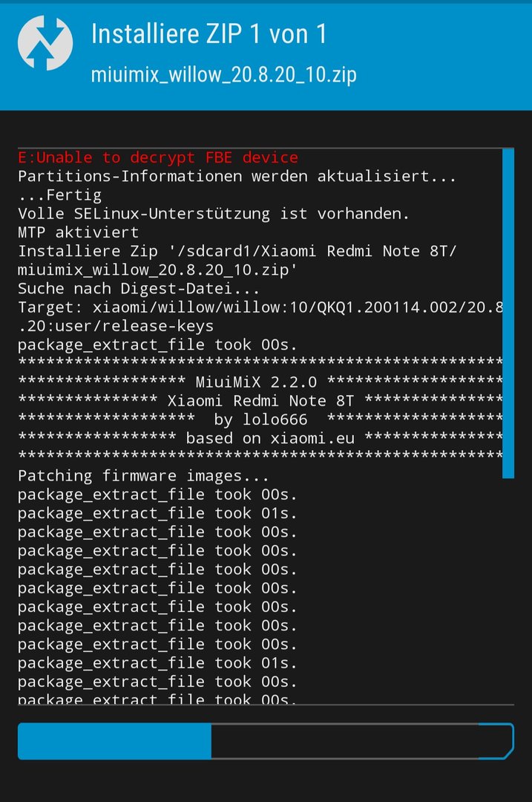Select the 'Suche nach Digest-Datei...' line
This screenshot has width=532, height=802.
coord(139,289)
